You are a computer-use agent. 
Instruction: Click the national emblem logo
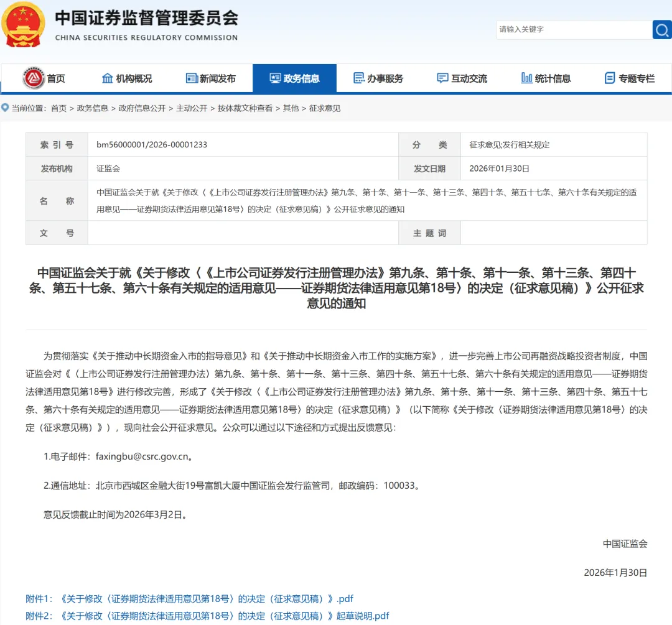23,25
